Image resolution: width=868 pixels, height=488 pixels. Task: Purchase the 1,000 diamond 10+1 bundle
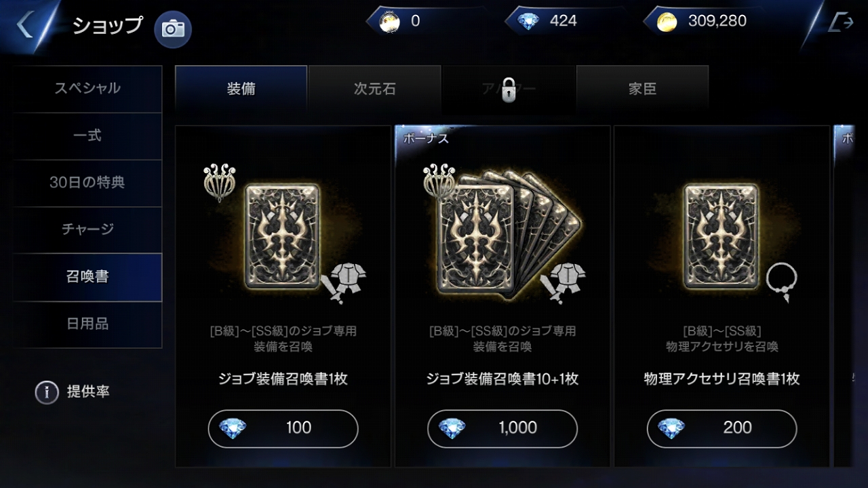click(502, 428)
